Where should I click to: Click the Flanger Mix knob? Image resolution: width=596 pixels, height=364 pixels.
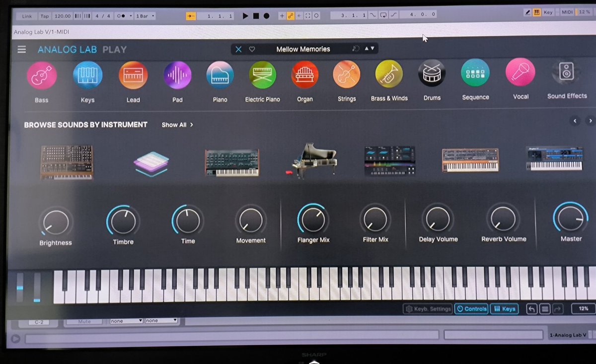coord(312,219)
